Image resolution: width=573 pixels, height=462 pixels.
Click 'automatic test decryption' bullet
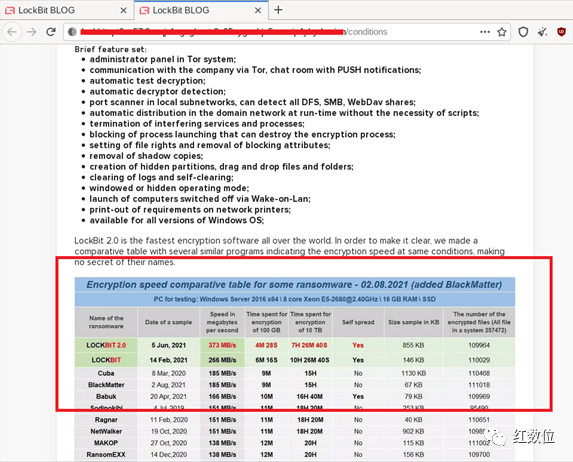click(x=147, y=81)
